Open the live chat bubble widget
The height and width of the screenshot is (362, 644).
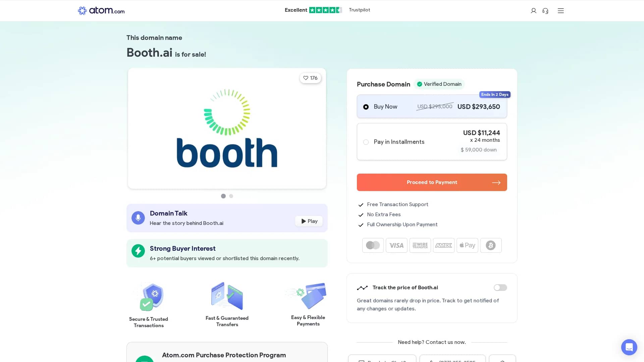point(629,347)
